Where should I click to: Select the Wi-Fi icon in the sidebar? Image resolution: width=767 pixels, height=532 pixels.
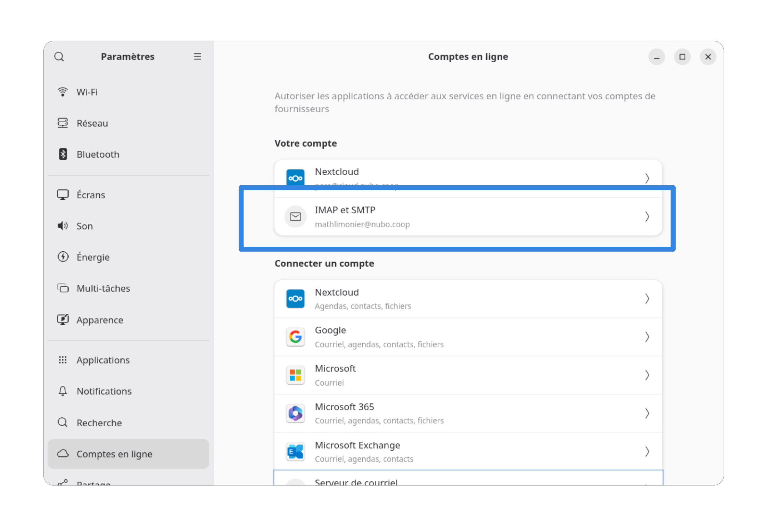[63, 92]
